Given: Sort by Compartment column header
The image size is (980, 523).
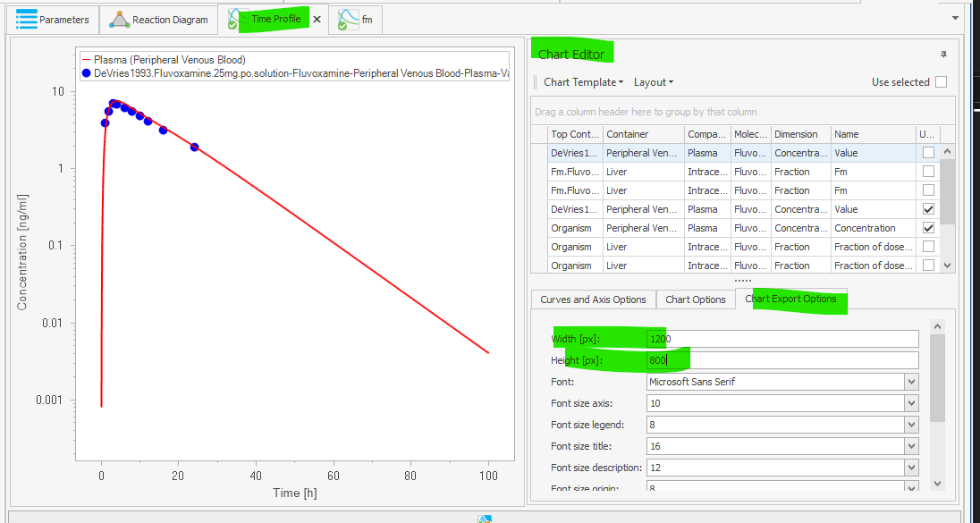Looking at the screenshot, I should (x=707, y=134).
